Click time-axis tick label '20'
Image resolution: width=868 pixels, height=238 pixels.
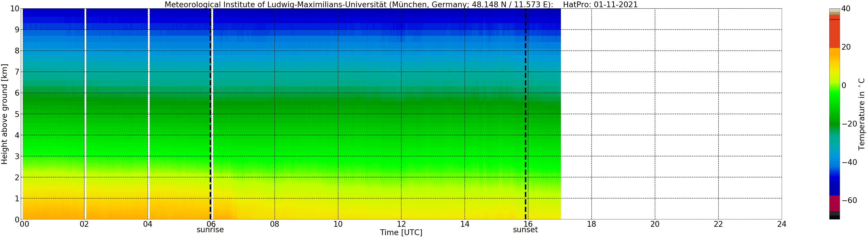(x=655, y=224)
